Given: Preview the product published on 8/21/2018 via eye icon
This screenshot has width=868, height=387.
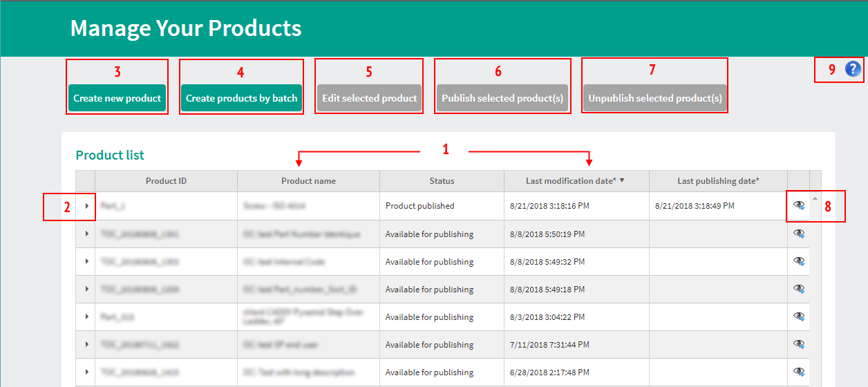Looking at the screenshot, I should click(799, 205).
